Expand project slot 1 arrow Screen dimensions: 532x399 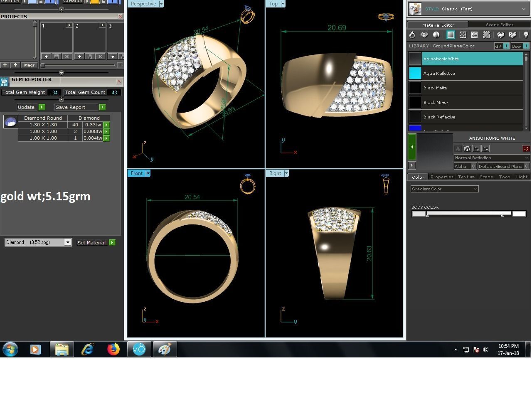(x=69, y=25)
